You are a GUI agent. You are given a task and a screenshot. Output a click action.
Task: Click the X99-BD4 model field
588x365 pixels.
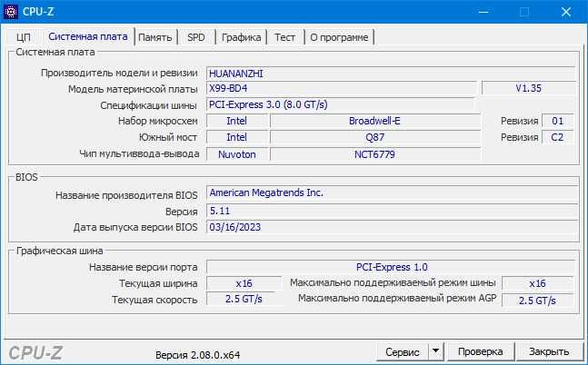click(x=342, y=88)
